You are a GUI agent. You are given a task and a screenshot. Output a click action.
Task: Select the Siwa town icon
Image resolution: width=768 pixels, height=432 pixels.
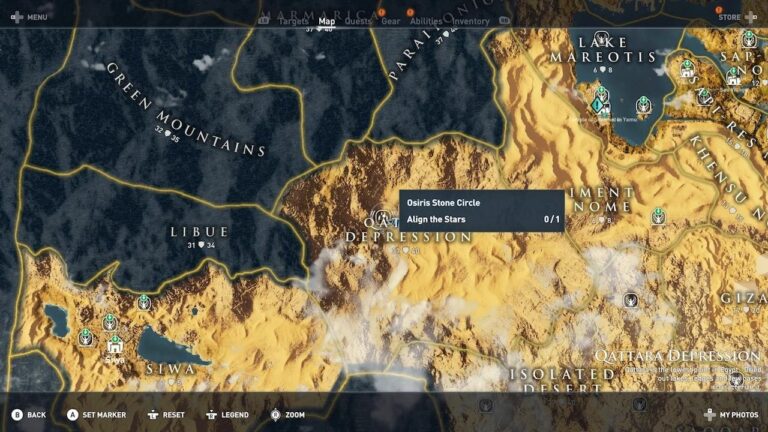115,344
